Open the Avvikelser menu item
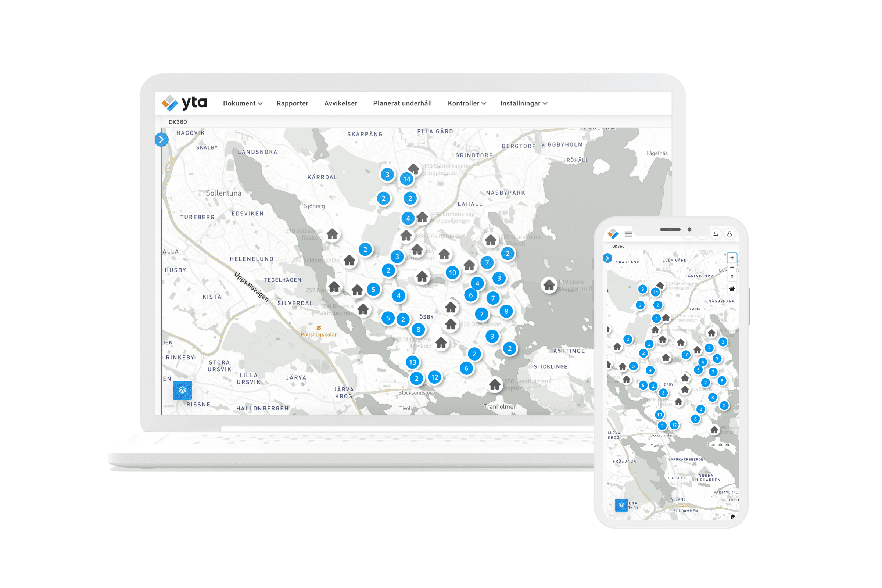 tap(341, 103)
